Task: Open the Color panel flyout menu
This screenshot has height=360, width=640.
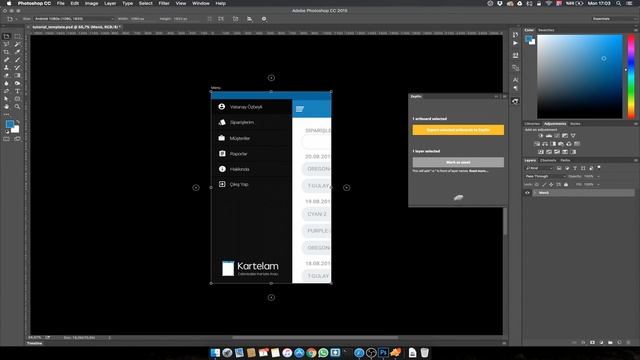Action: click(x=636, y=30)
